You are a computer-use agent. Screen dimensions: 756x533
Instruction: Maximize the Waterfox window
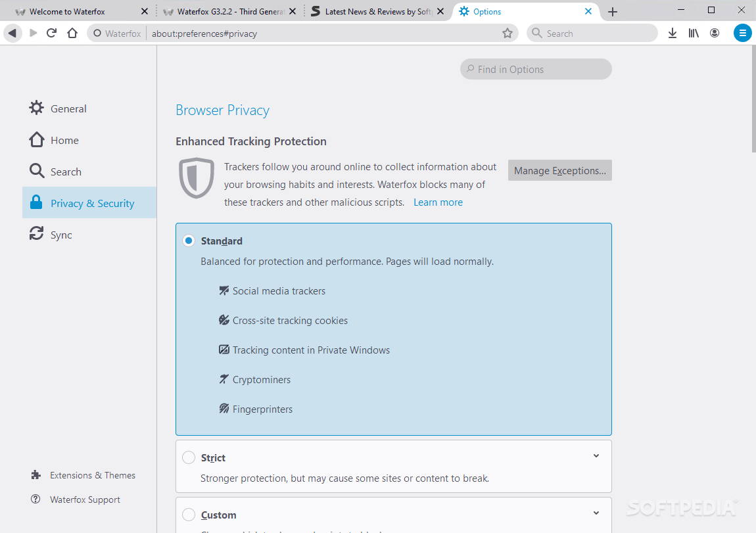[711, 10]
